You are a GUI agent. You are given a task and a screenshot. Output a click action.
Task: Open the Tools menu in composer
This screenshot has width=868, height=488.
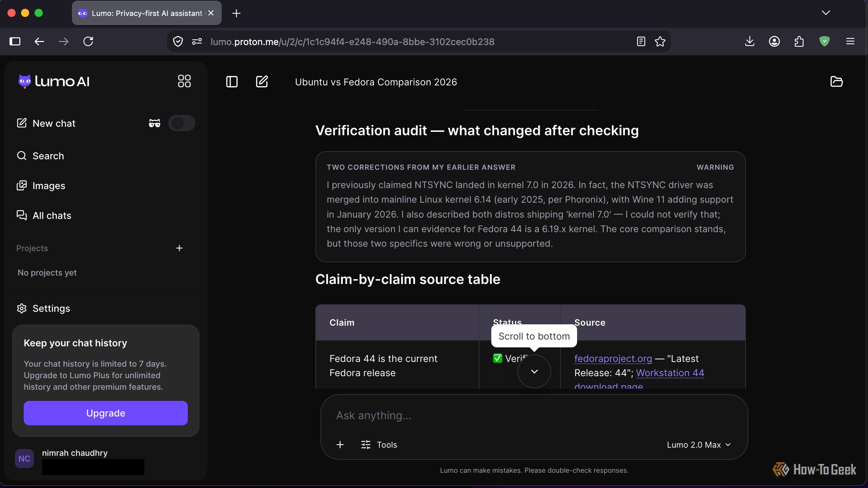tap(379, 445)
